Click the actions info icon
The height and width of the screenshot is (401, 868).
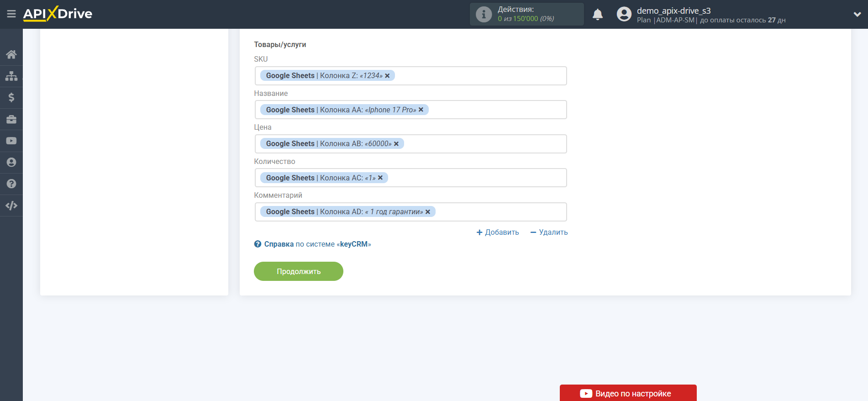pyautogui.click(x=484, y=14)
